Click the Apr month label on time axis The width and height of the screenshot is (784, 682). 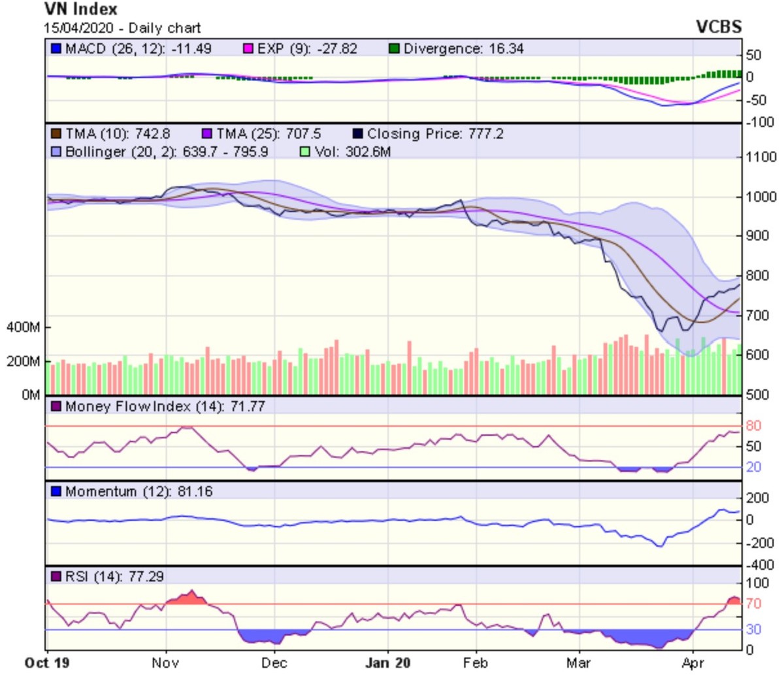(693, 663)
